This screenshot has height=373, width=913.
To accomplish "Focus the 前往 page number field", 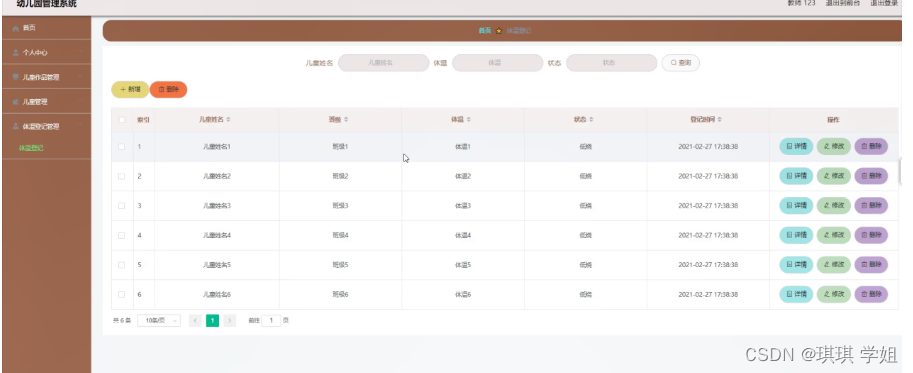I will pos(271,321).
